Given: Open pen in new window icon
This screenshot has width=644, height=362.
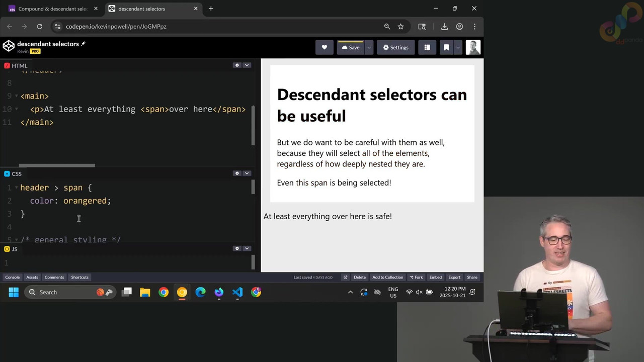Looking at the screenshot, I should pos(345,277).
